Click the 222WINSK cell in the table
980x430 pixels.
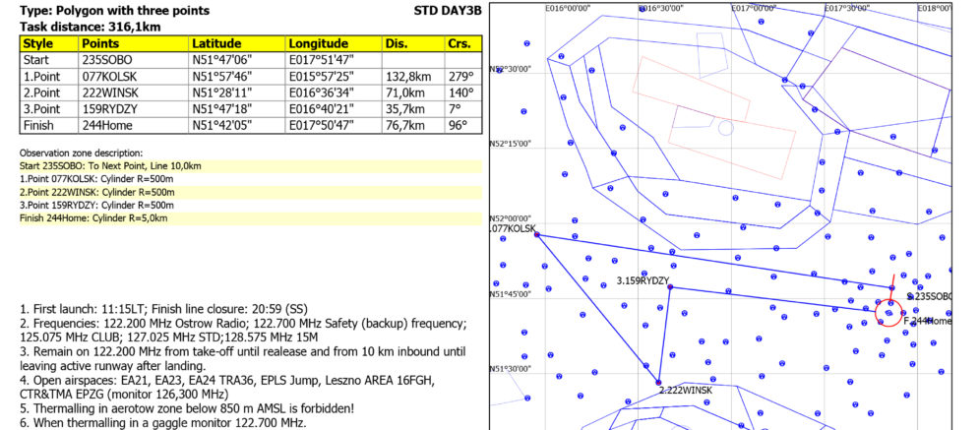(x=109, y=92)
